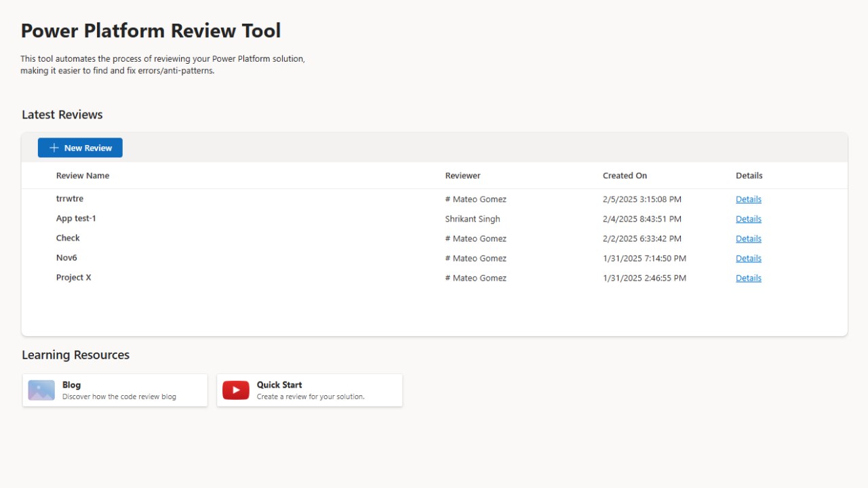Click the YouTube icon on Quick Start
Screen dimensions: 868x488
[x=236, y=390]
